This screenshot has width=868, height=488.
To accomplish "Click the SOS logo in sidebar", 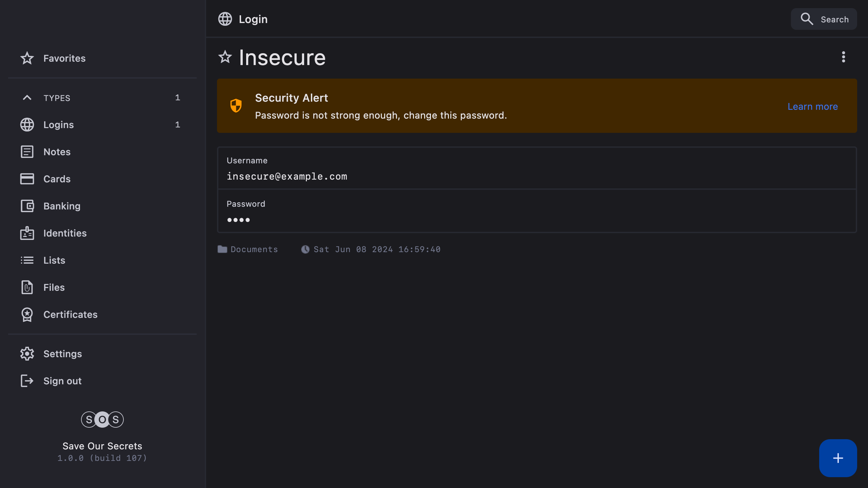I will [102, 420].
